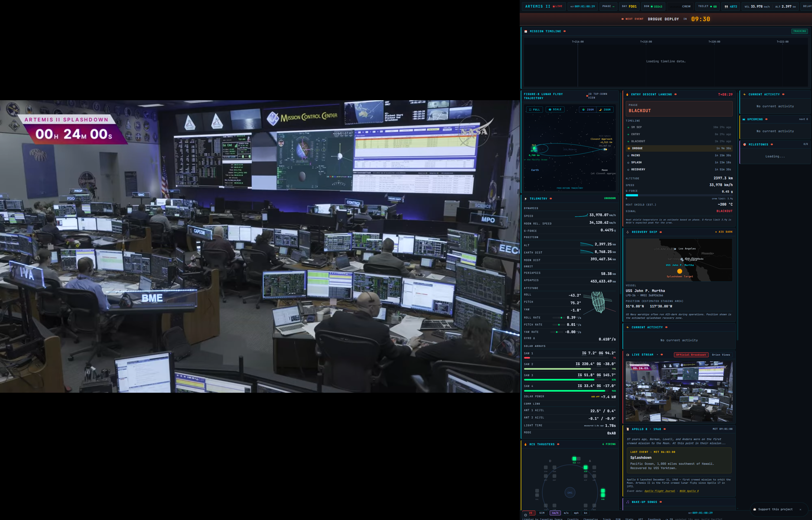
Task: Collapse Wake-Up Songs via its red circle icon
Action: pyautogui.click(x=660, y=502)
